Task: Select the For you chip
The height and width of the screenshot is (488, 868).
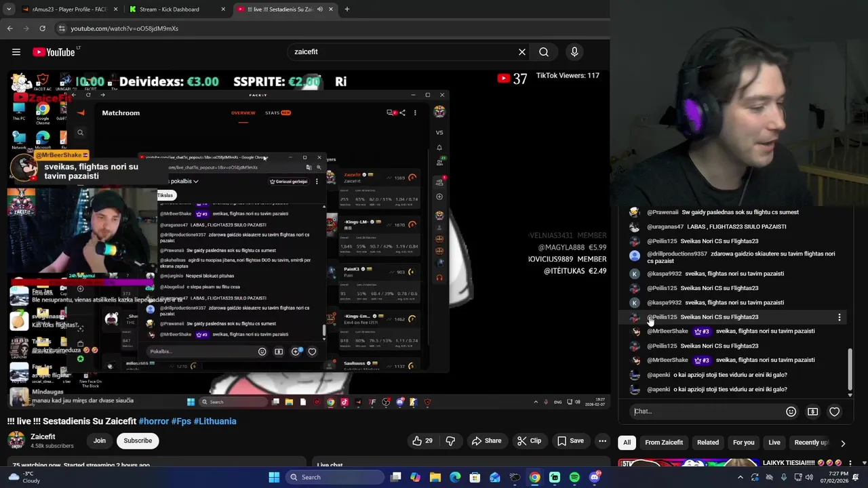Action: coord(743,443)
